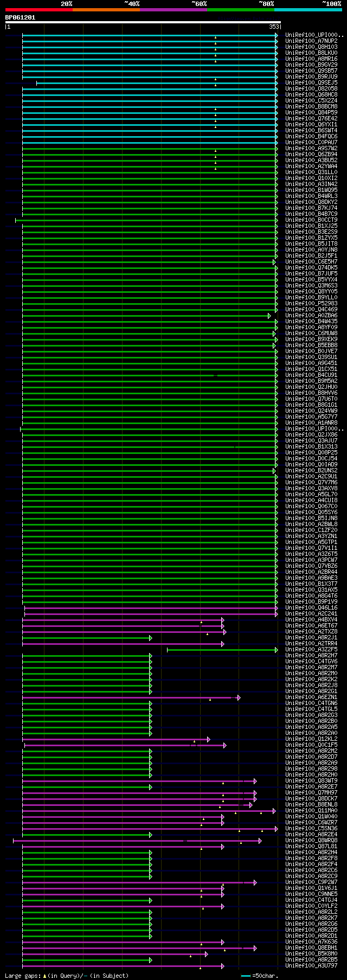
Task: Select hit label UniRef100_Q9SEJ5
Action: pos(311,82)
